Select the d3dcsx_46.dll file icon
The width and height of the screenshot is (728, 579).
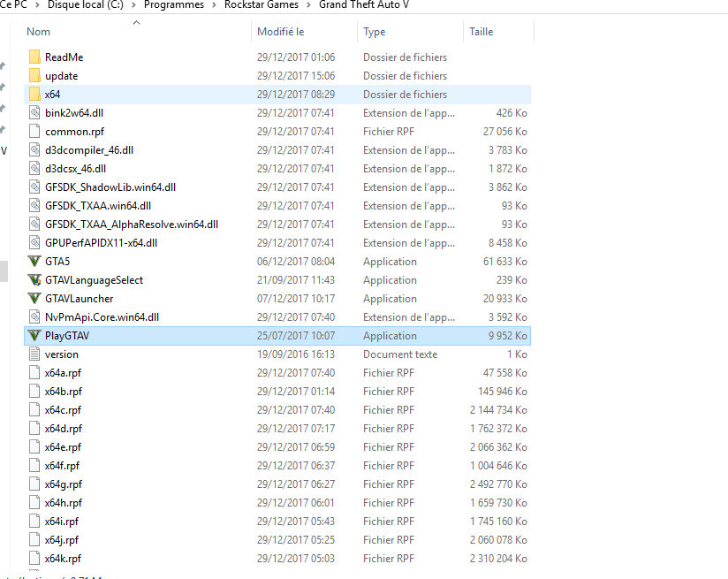click(34, 169)
